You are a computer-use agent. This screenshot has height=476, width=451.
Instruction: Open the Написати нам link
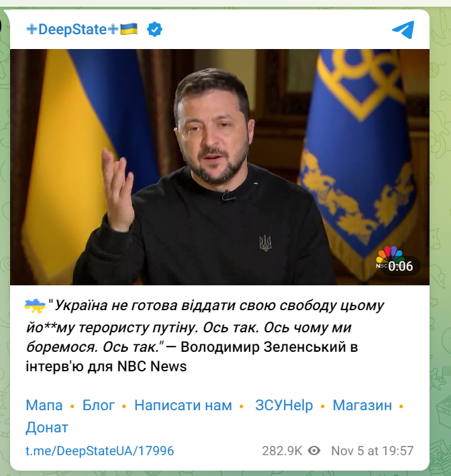[183, 406]
